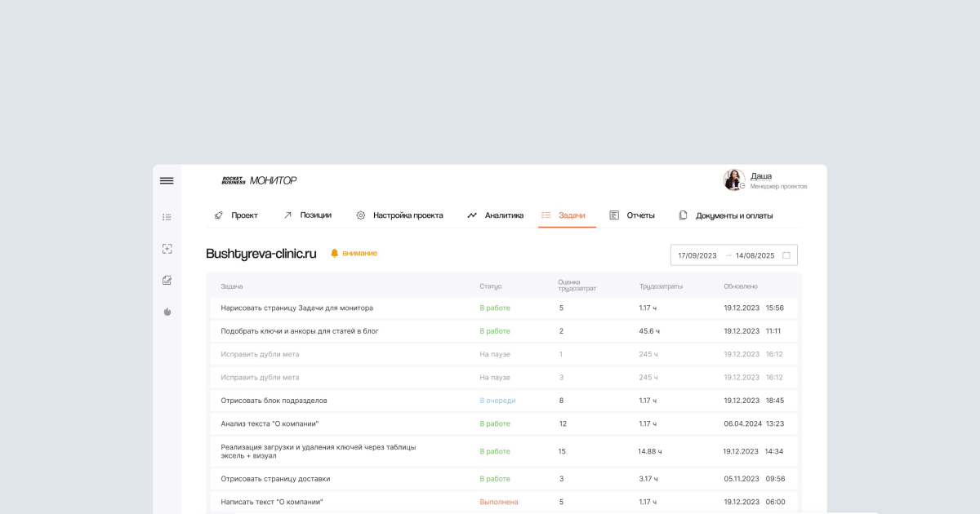Click the start date 17/09/2023 field
980x514 pixels.
697,255
